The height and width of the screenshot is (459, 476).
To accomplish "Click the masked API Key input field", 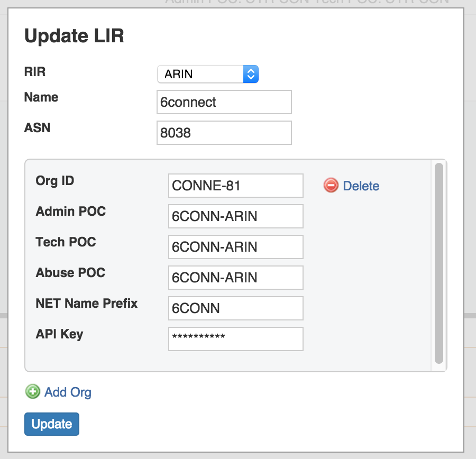I will (x=235, y=339).
